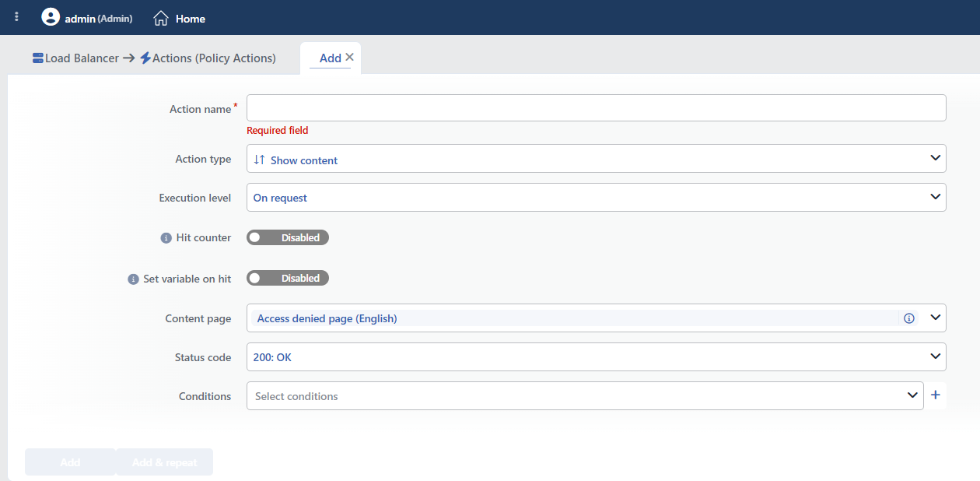Open the Select conditions dropdown
Viewport: 980px width, 481px height.
(585, 396)
